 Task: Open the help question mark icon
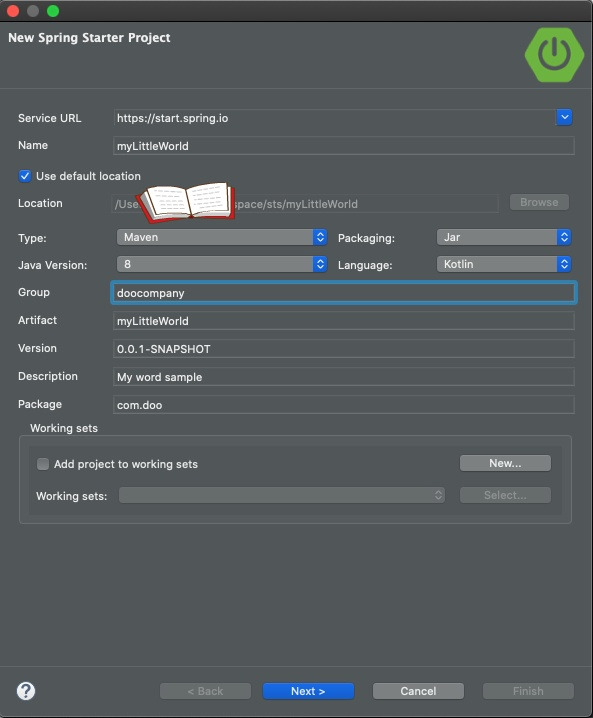coord(26,691)
